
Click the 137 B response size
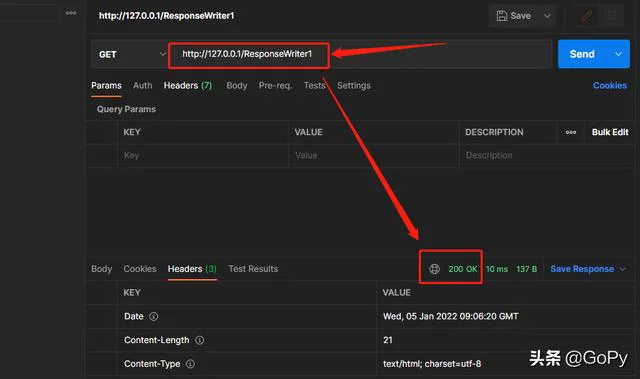(x=527, y=269)
